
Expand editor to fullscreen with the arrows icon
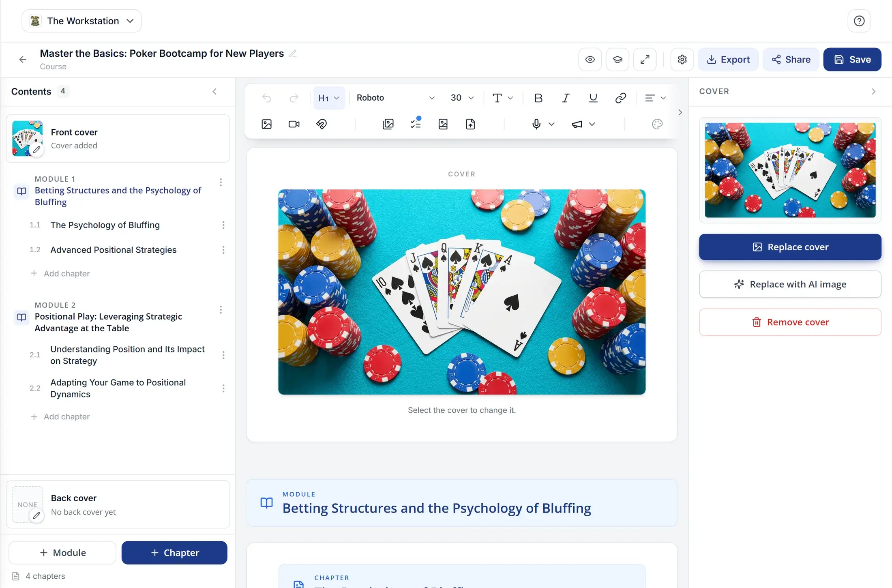[645, 60]
